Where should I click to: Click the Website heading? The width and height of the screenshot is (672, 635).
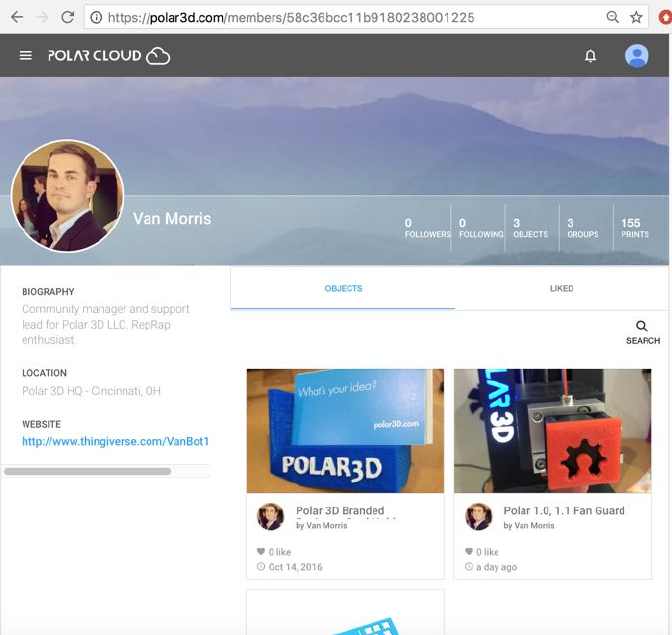click(x=41, y=424)
